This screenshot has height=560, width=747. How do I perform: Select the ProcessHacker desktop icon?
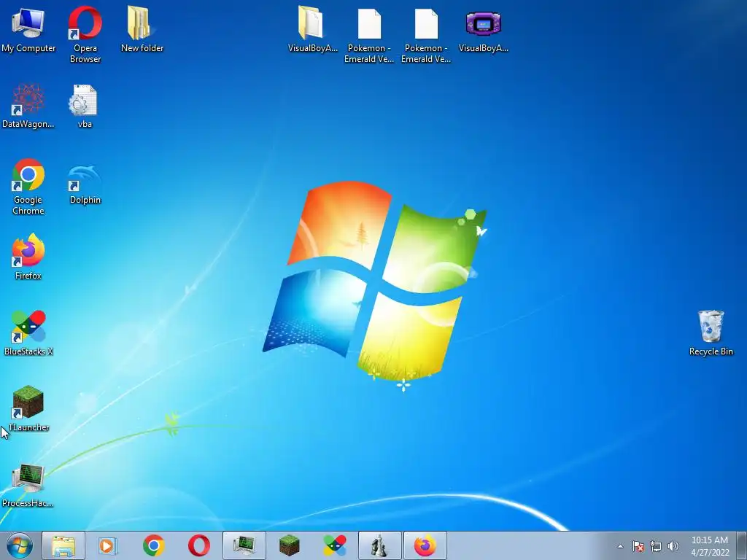(28, 485)
